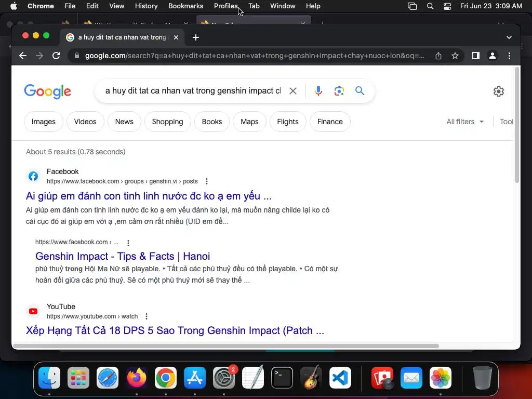The width and height of the screenshot is (532, 399).
Task: Open System Settings in the dock
Action: click(x=224, y=378)
